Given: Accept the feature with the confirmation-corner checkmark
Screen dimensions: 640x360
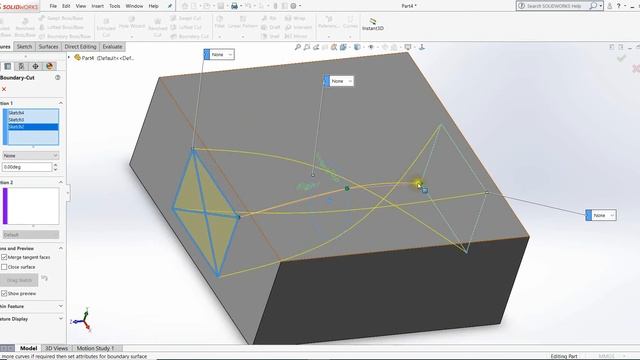Looking at the screenshot, I should coord(621,58).
